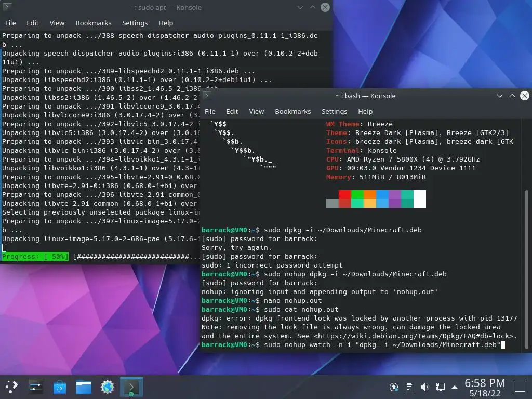
Task: Click the 'Terminal: konsole' line
Action: click(x=362, y=150)
